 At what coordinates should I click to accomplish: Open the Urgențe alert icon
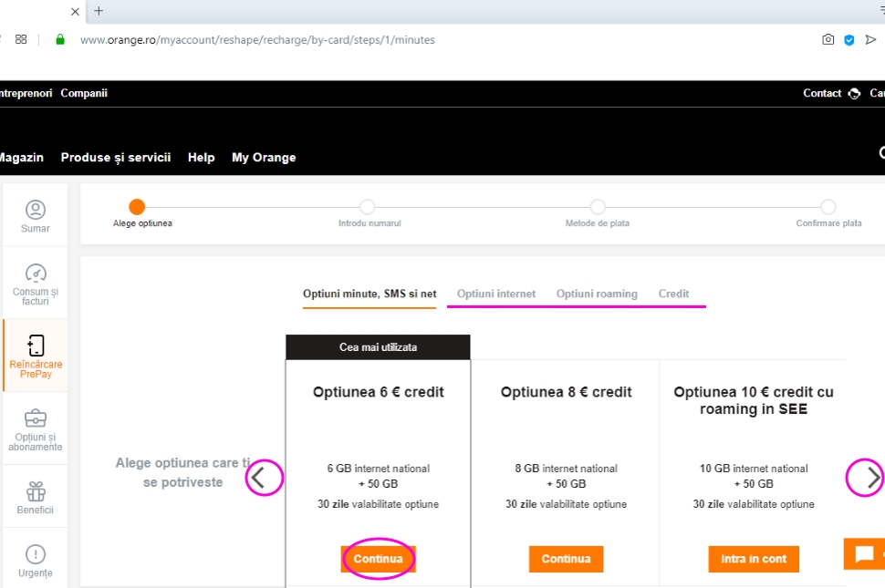coord(36,554)
